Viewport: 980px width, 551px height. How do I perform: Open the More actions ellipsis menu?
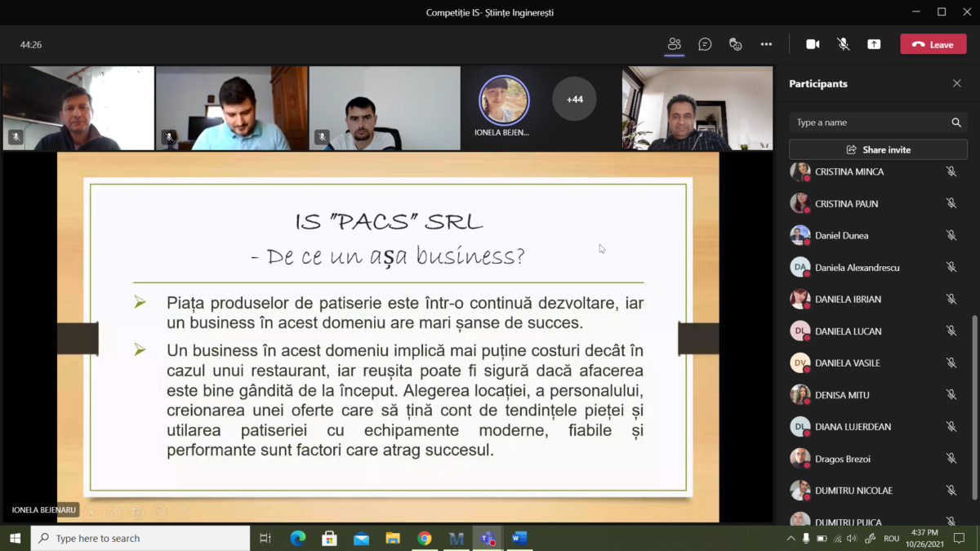766,44
